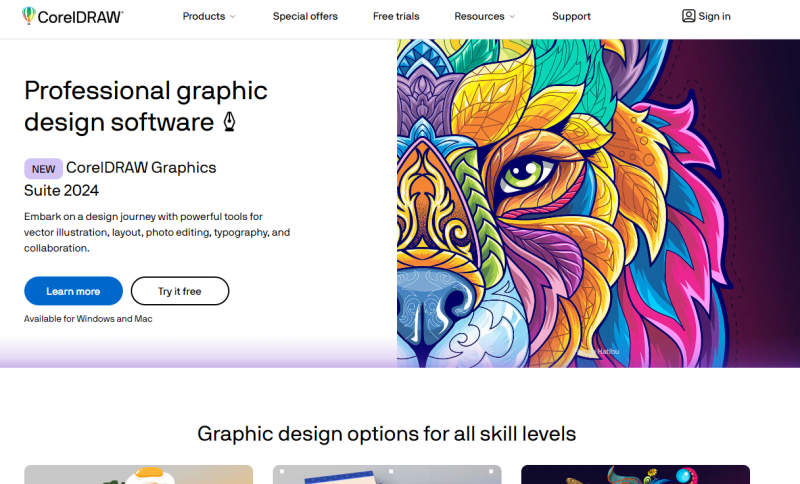This screenshot has height=484, width=800.
Task: Click the purple NEW badge
Action: pyautogui.click(x=43, y=169)
